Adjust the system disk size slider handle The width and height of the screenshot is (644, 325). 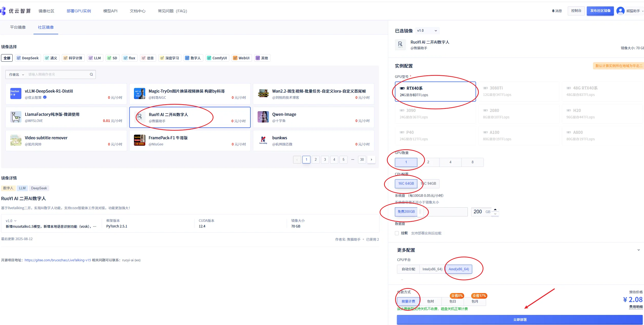(x=420, y=212)
